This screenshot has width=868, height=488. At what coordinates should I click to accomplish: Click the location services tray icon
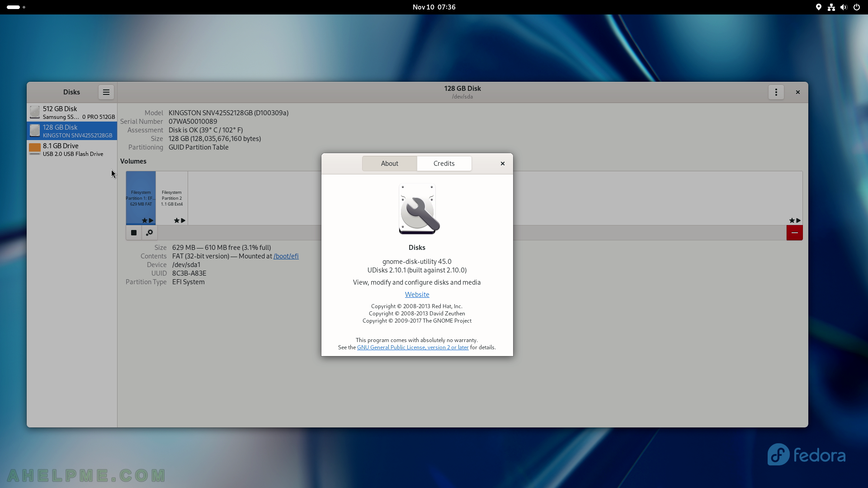[819, 7]
